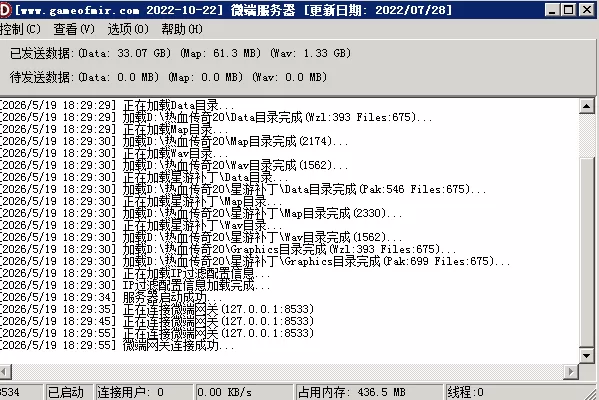
Task: Select log line 星游补丁\Wav目录完成(1562)
Action: click(201, 237)
